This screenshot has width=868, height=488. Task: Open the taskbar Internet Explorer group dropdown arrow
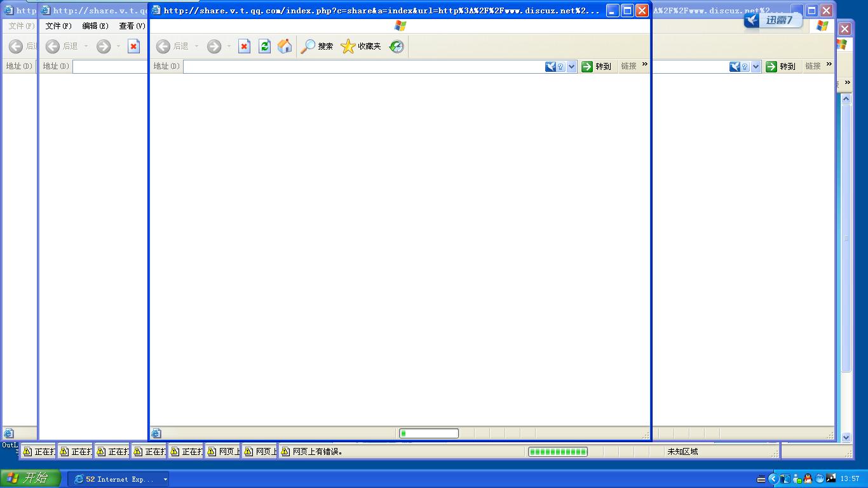point(165,479)
